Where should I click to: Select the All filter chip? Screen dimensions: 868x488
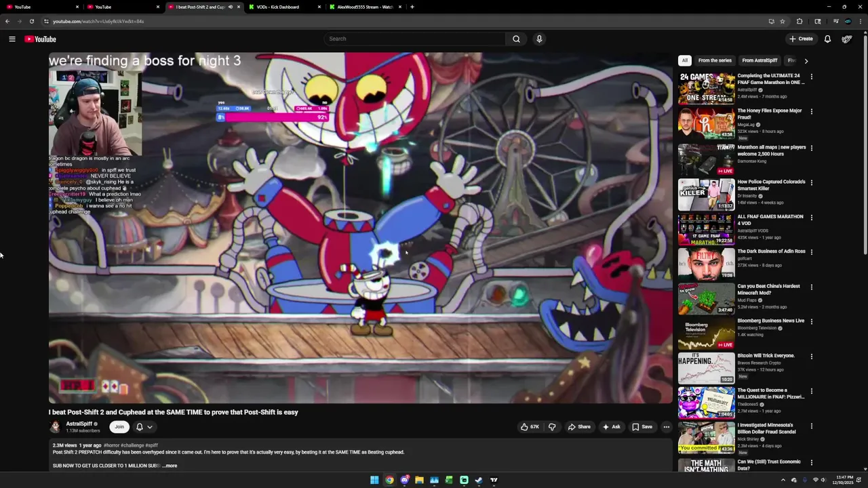(685, 60)
